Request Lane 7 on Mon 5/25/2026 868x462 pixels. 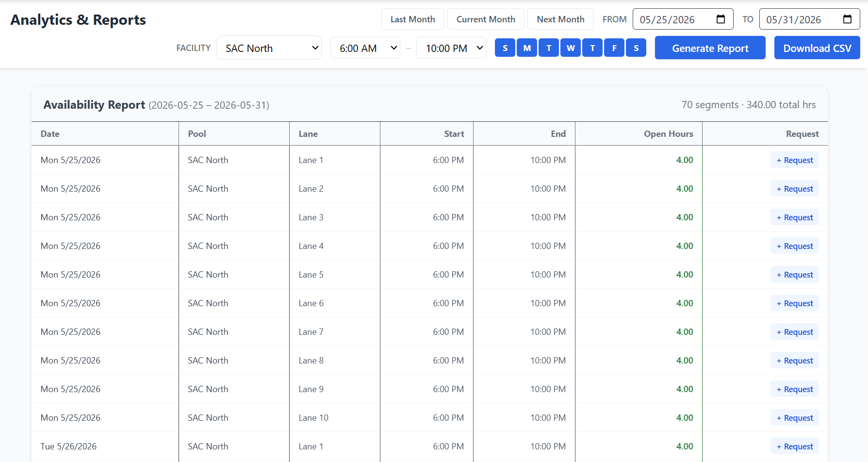point(794,332)
